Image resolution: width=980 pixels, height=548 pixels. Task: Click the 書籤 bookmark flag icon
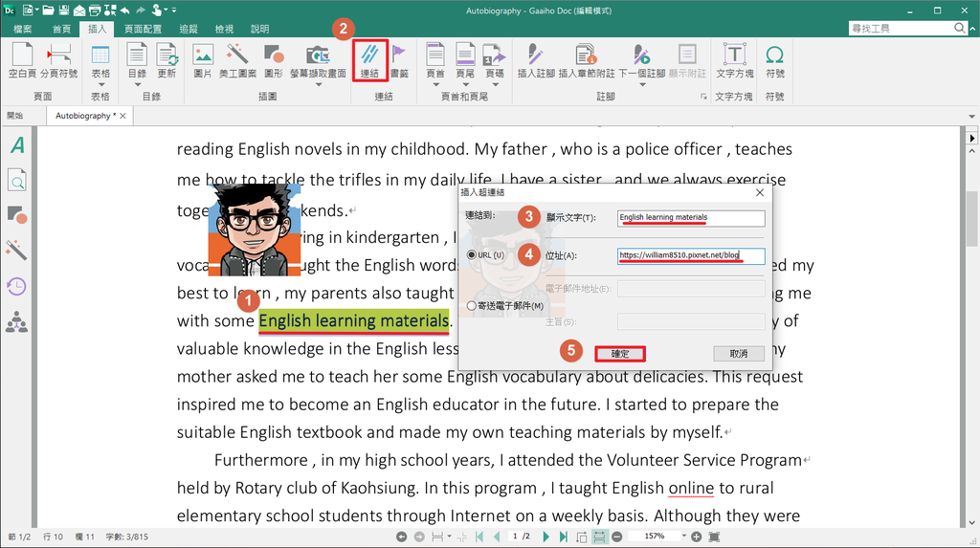pos(398,55)
